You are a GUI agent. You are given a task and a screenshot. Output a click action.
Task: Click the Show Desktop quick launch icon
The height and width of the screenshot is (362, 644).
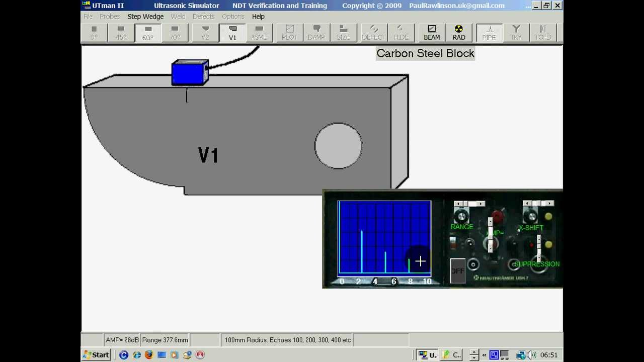[162, 355]
